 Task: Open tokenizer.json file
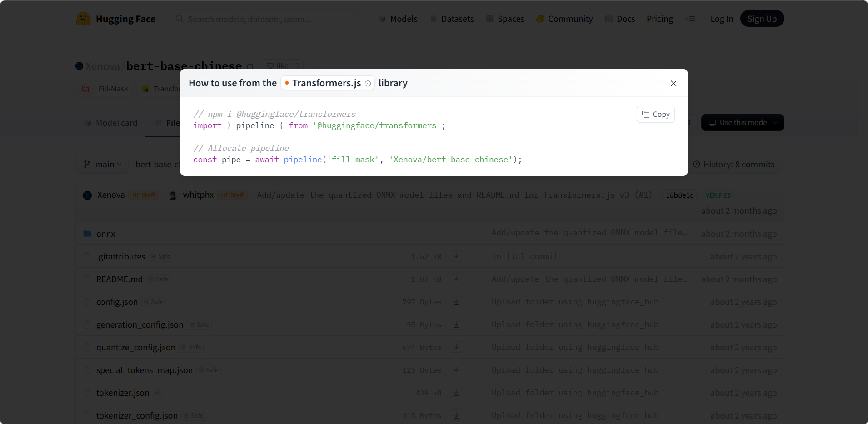click(123, 393)
